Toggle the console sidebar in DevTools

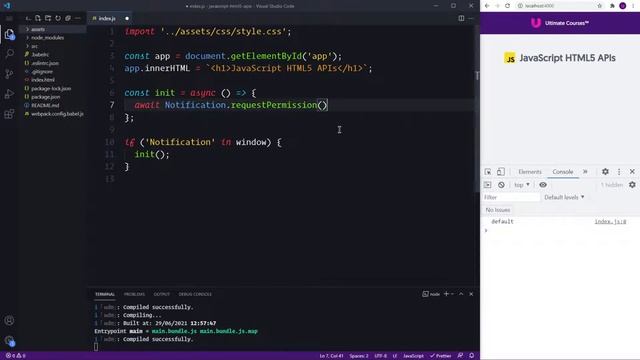click(487, 185)
